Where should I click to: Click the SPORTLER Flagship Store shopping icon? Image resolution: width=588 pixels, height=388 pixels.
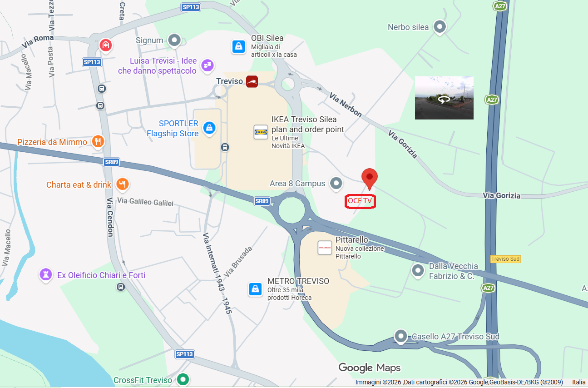(x=209, y=128)
